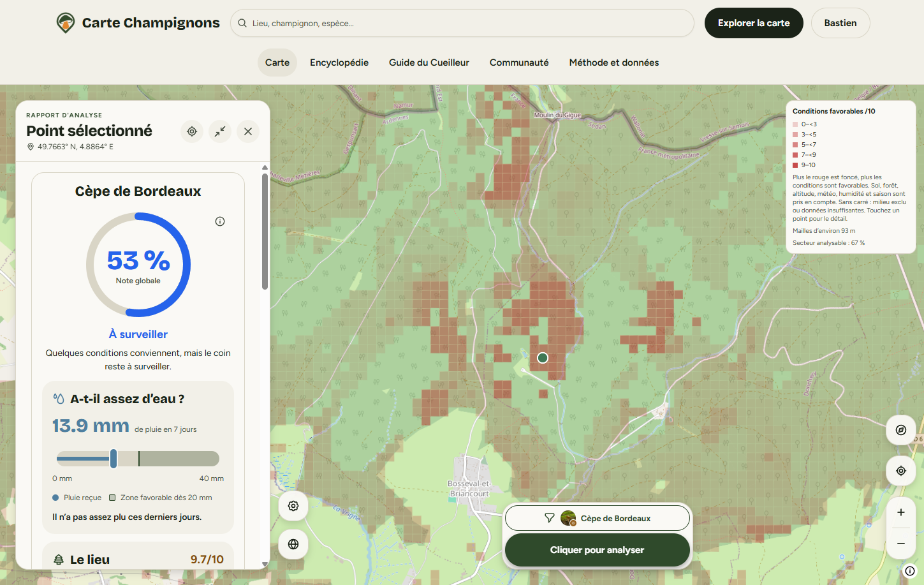Collapse the analysis report panel
The image size is (924, 585).
point(220,131)
